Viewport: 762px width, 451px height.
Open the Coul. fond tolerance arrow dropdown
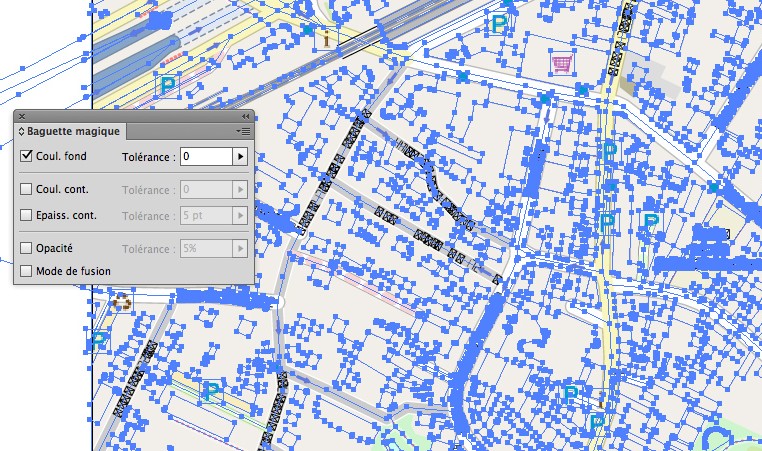click(239, 157)
